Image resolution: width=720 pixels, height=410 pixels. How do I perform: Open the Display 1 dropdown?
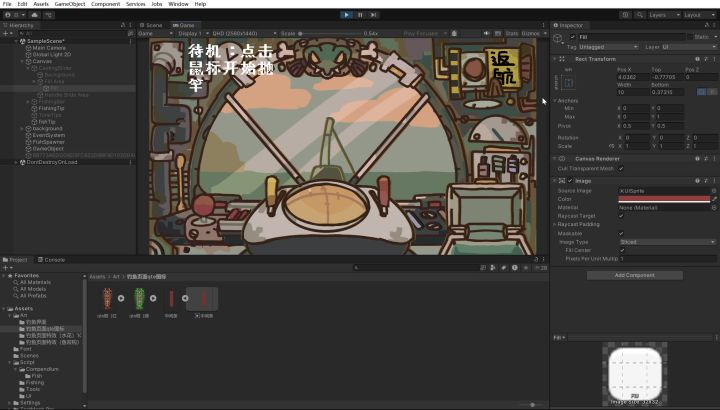tap(193, 33)
